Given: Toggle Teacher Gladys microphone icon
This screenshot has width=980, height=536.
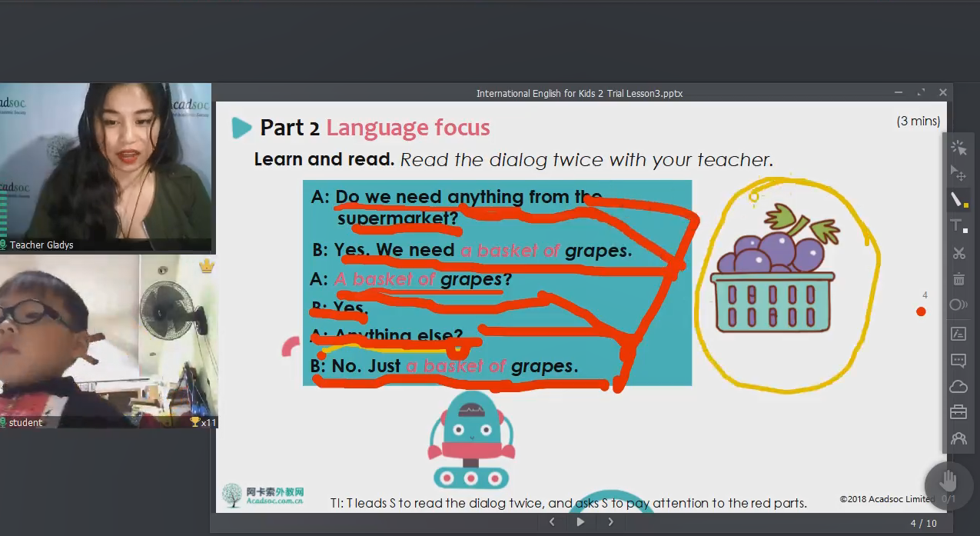Looking at the screenshot, I should [4, 245].
